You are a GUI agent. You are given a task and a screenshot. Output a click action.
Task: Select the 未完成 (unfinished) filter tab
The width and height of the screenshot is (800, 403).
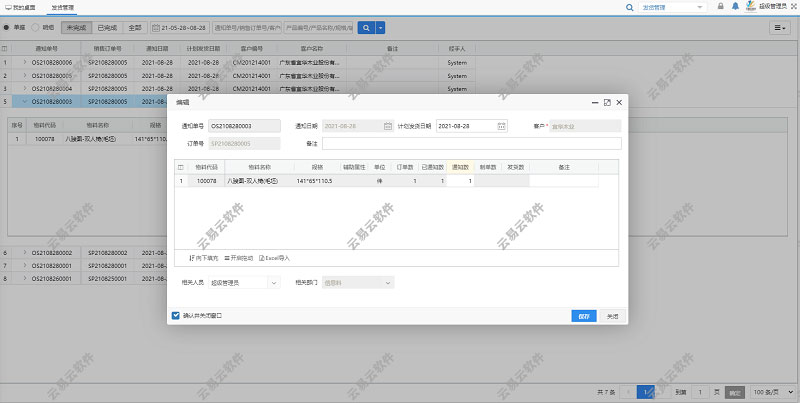coord(77,28)
